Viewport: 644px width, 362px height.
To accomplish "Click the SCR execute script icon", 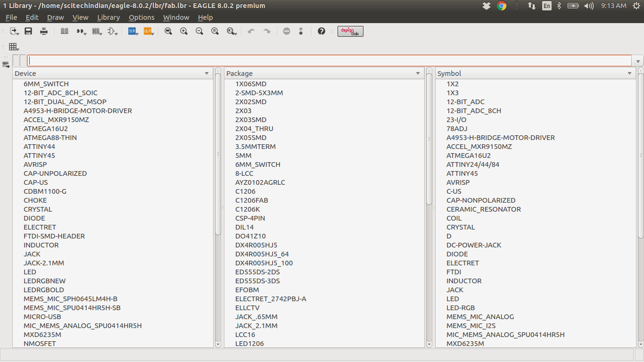I will coord(132,31).
